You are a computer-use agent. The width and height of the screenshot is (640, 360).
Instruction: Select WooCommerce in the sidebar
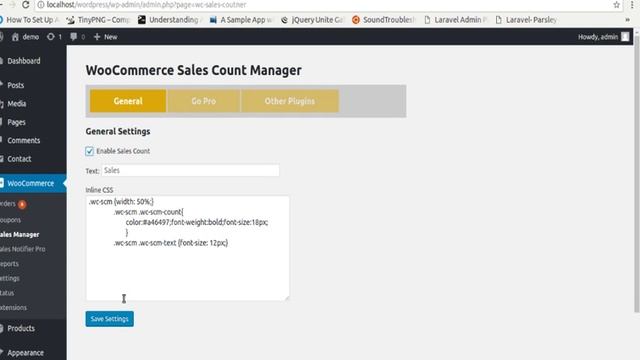33,183
